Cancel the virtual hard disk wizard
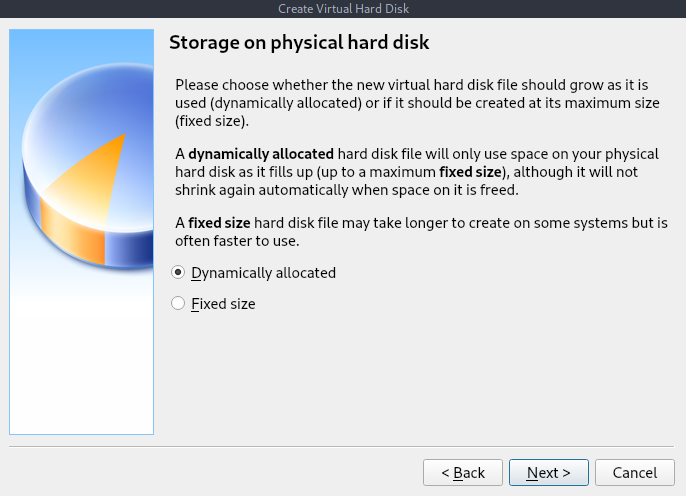This screenshot has width=686, height=496. [x=634, y=472]
